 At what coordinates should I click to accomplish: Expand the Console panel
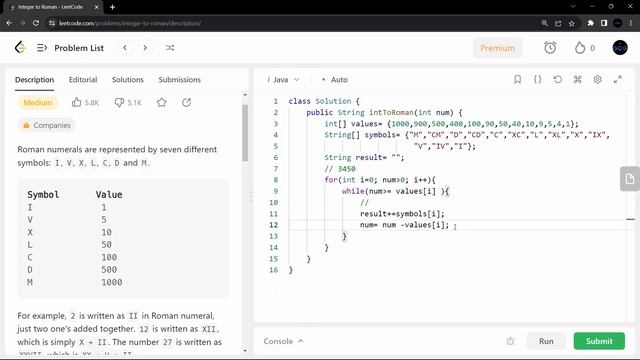point(283,341)
